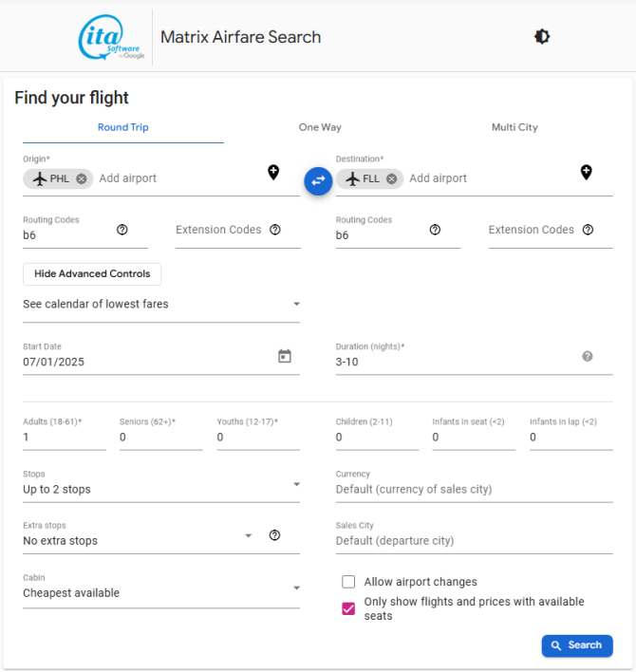Show help for Duration nights field
Viewport: 636px width, 672px height.
pyautogui.click(x=588, y=356)
